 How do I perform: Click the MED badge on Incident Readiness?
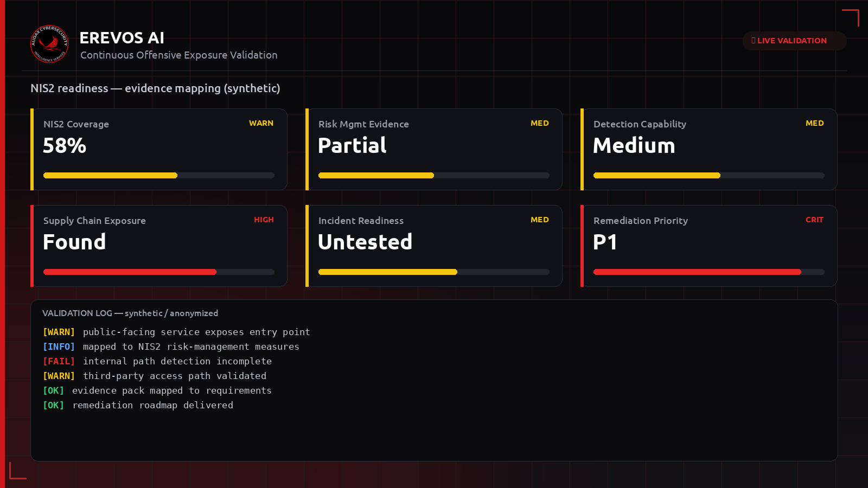[540, 220]
